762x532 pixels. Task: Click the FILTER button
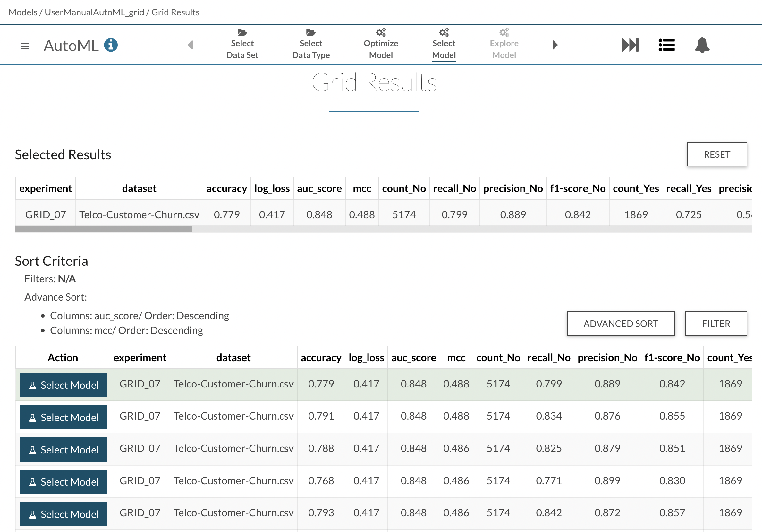716,323
